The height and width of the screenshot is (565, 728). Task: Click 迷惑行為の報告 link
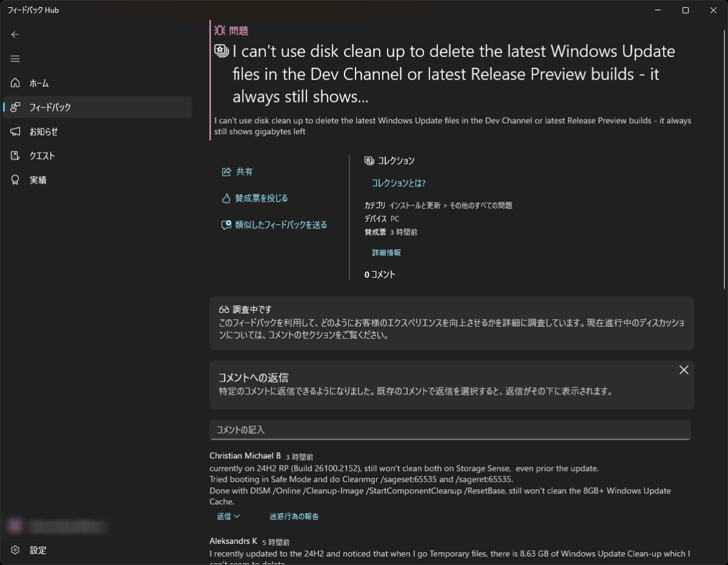294,517
